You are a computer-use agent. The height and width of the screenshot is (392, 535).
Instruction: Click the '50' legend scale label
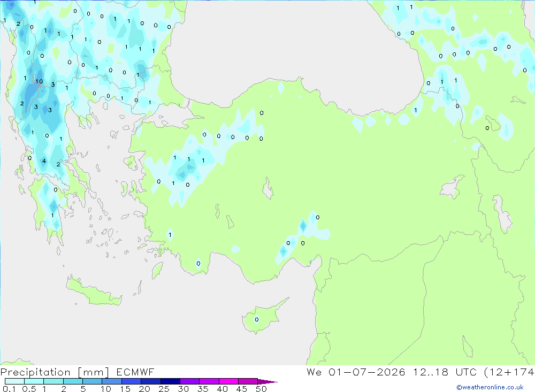coord(261,389)
